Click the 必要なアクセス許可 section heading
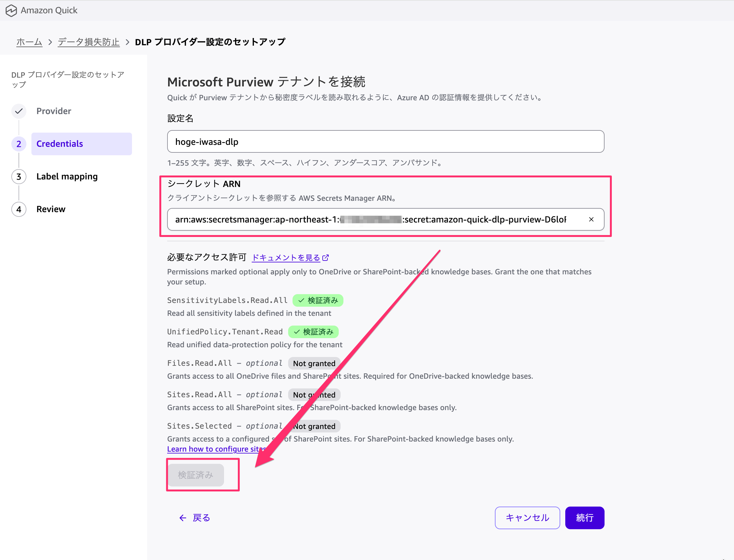The width and height of the screenshot is (734, 560). click(207, 257)
